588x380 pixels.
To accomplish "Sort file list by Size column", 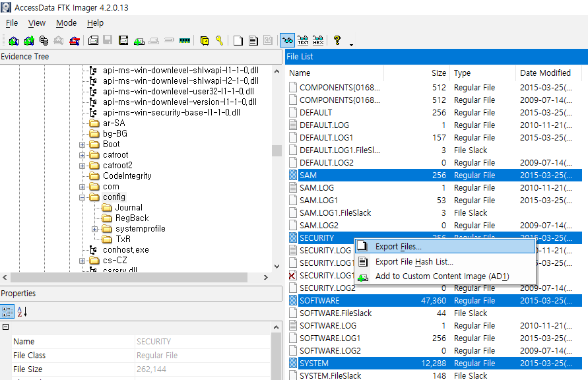I will [416, 73].
